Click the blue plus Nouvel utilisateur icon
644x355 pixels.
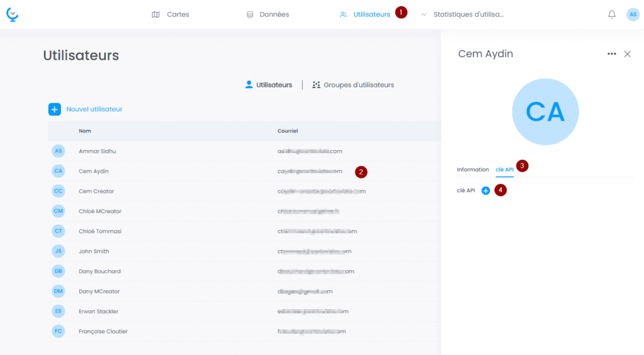55,109
